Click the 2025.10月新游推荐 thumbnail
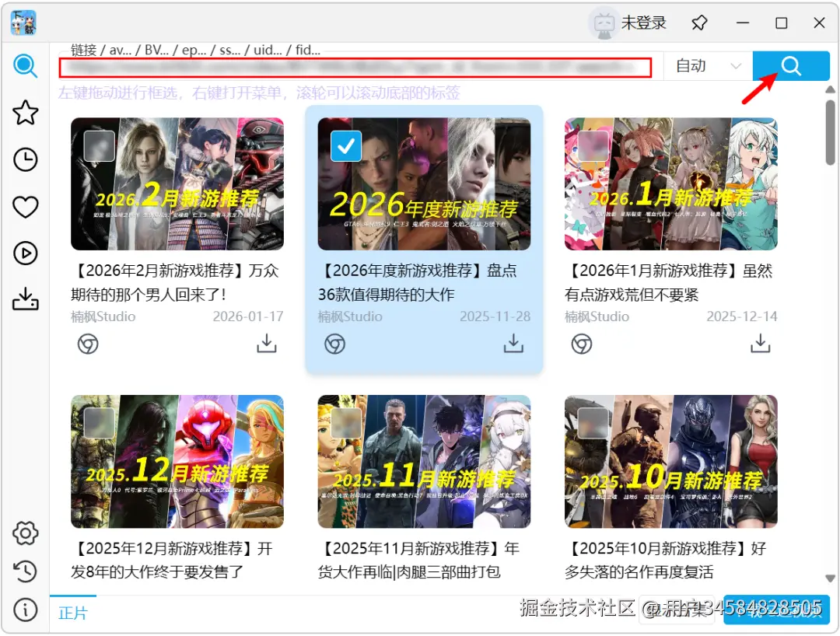The width and height of the screenshot is (840, 636). [x=670, y=462]
